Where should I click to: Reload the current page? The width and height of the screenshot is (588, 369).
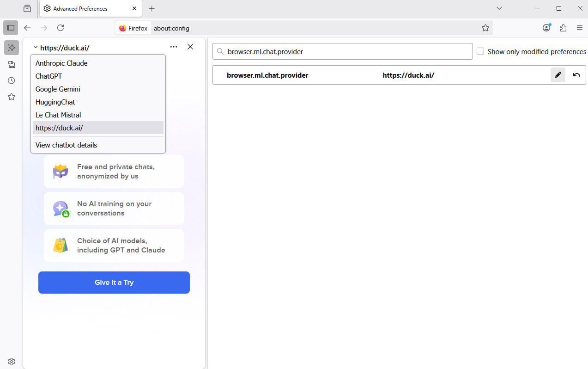61,28
